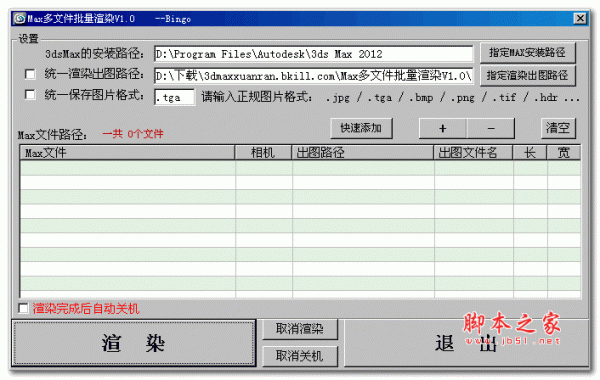Click the 清空 button
This screenshot has height=380, width=600.
tap(558, 128)
